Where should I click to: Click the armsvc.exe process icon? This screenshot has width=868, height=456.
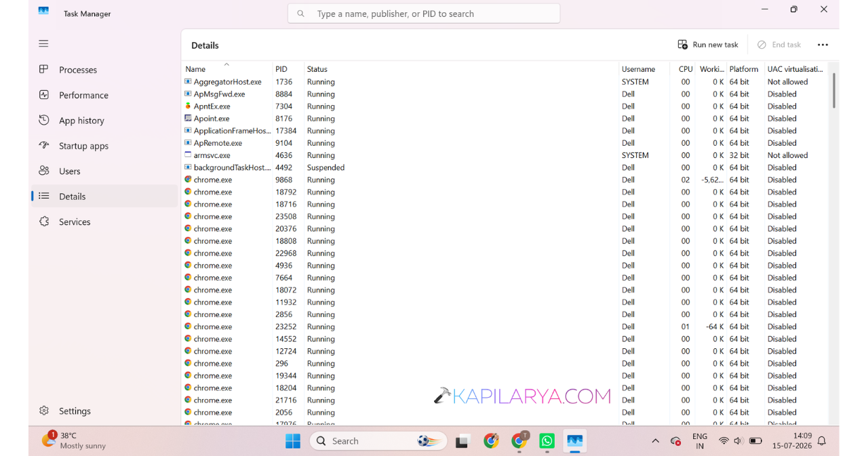coord(188,154)
